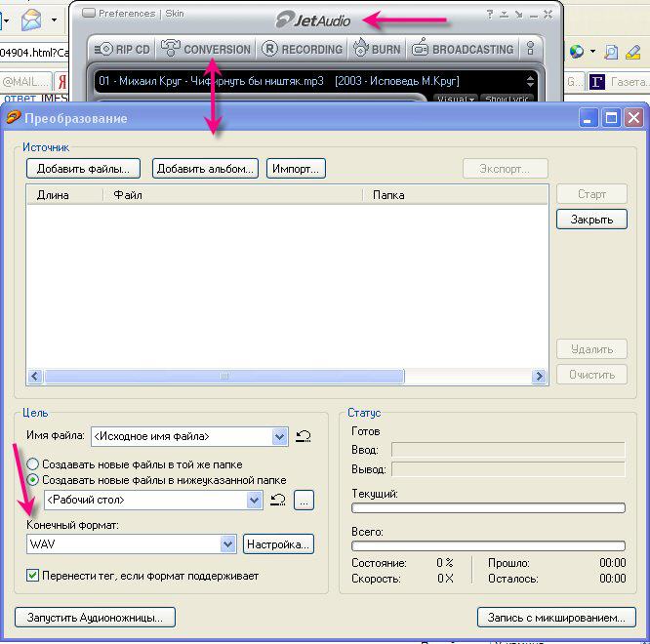Browse for output folder with ellipsis button
650x644 pixels.
[305, 501]
